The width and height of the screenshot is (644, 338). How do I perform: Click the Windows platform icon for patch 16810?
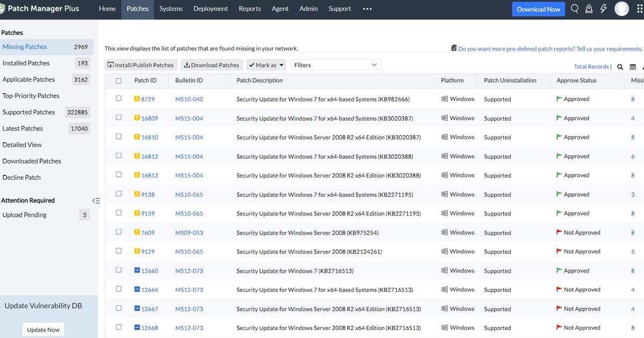pyautogui.click(x=444, y=137)
